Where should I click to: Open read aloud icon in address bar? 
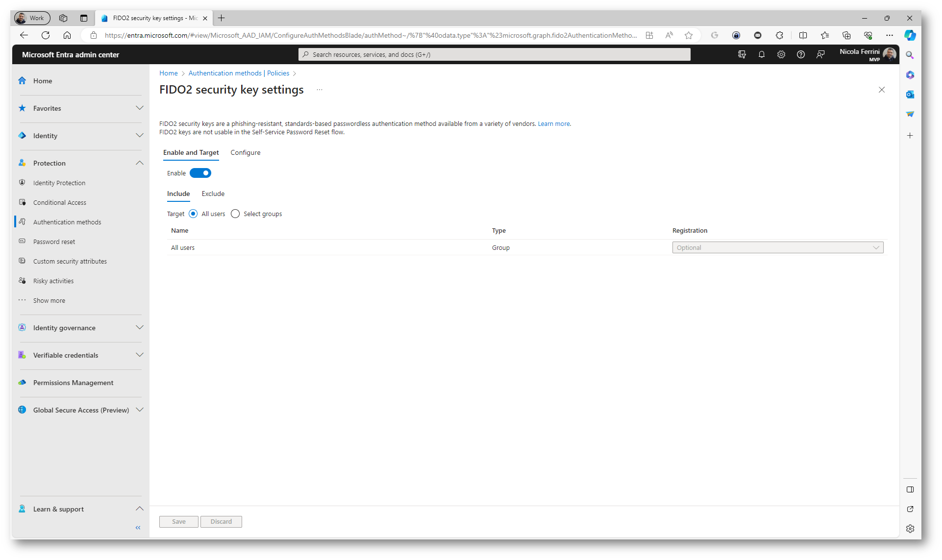(669, 35)
